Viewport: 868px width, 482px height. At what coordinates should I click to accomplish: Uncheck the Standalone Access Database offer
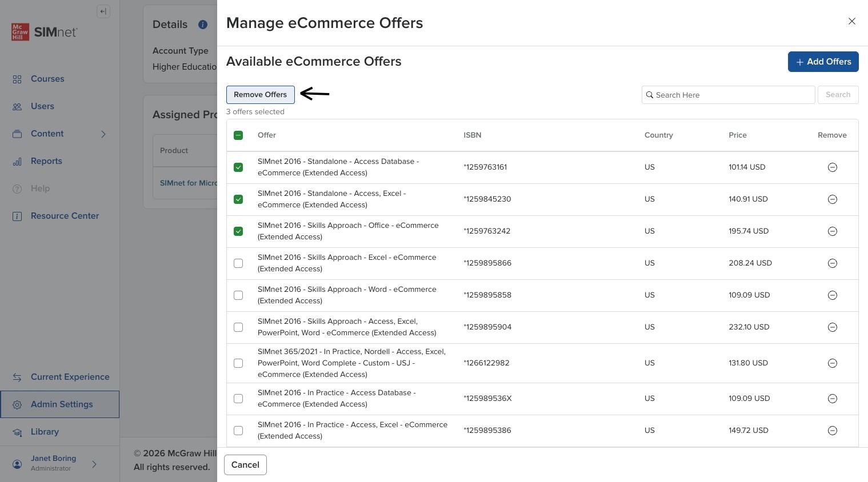(238, 167)
